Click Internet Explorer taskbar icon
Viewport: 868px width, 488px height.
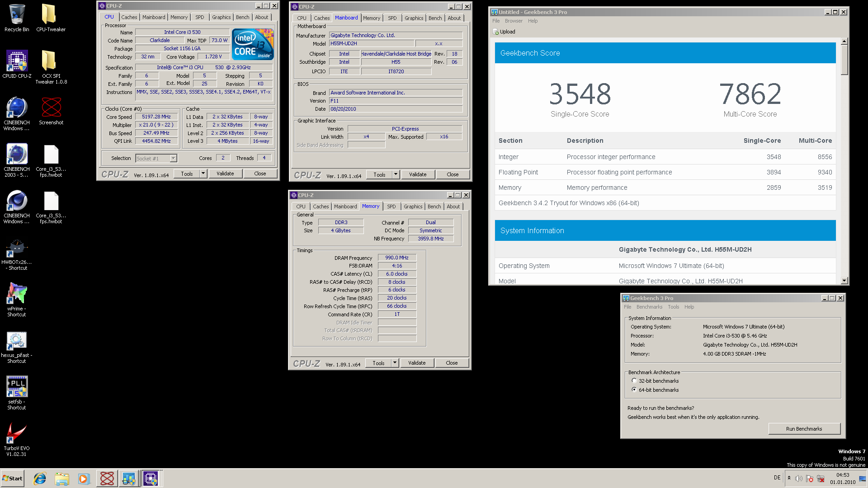tap(40, 479)
